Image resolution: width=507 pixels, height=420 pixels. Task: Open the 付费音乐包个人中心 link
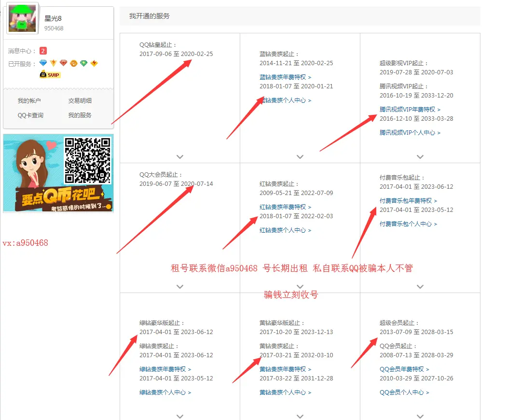click(x=408, y=224)
